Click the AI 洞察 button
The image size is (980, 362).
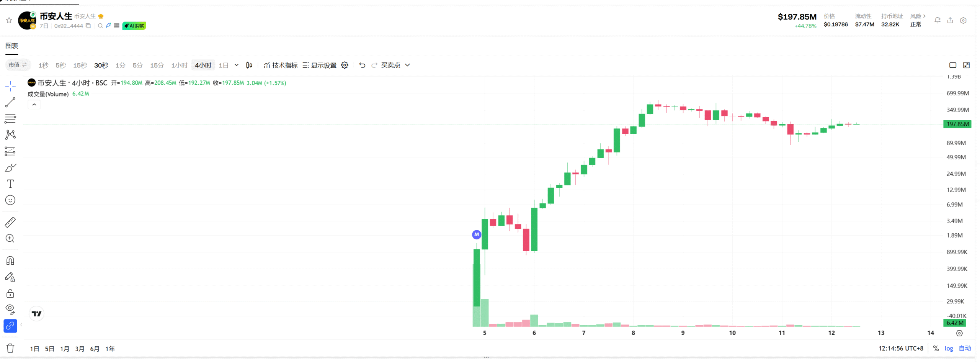(134, 26)
